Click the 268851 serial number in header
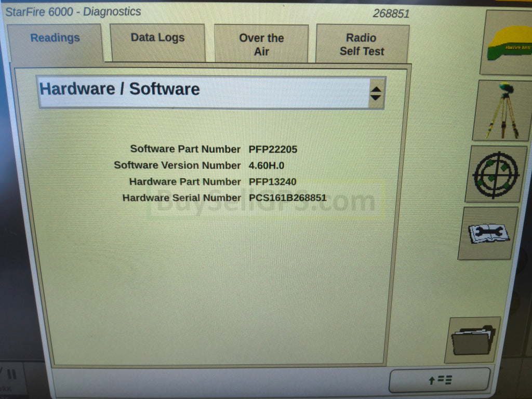Viewport: 532px width, 399px height. pos(391,14)
